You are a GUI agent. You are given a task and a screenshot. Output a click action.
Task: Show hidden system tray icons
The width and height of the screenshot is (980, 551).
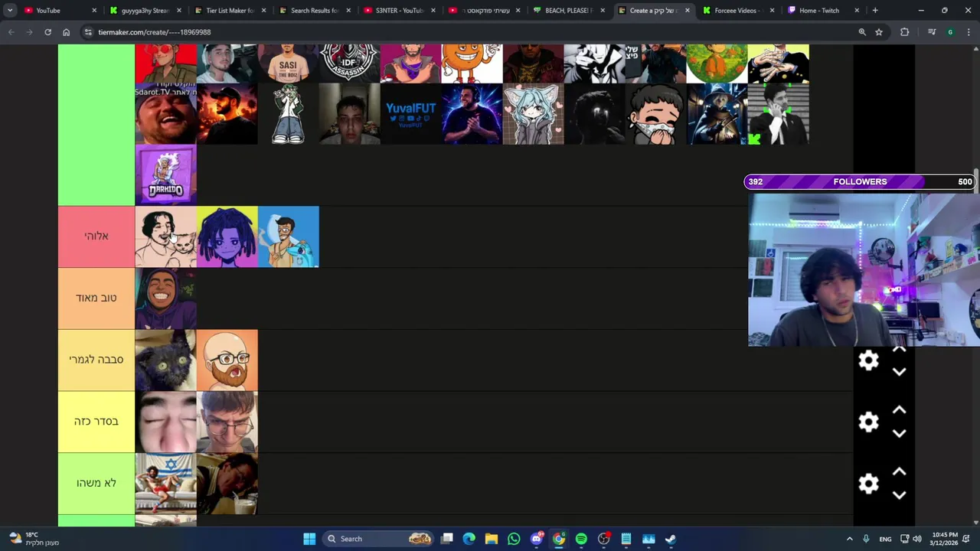point(849,539)
